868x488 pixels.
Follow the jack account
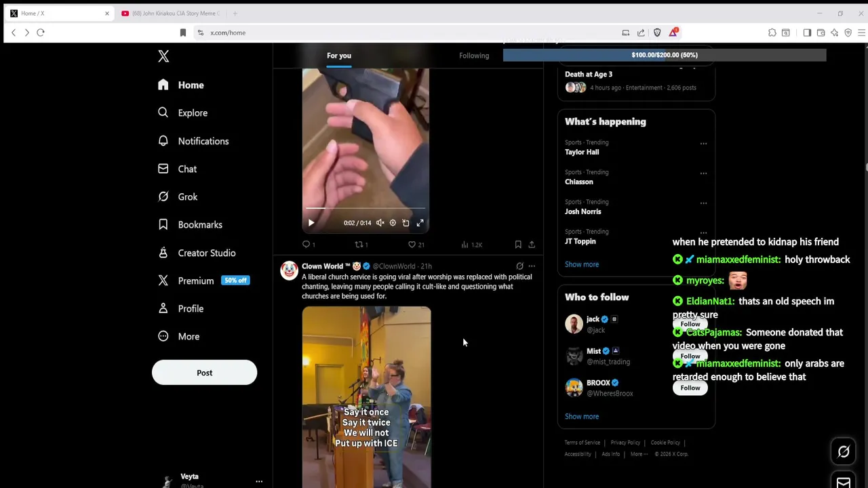pyautogui.click(x=690, y=324)
